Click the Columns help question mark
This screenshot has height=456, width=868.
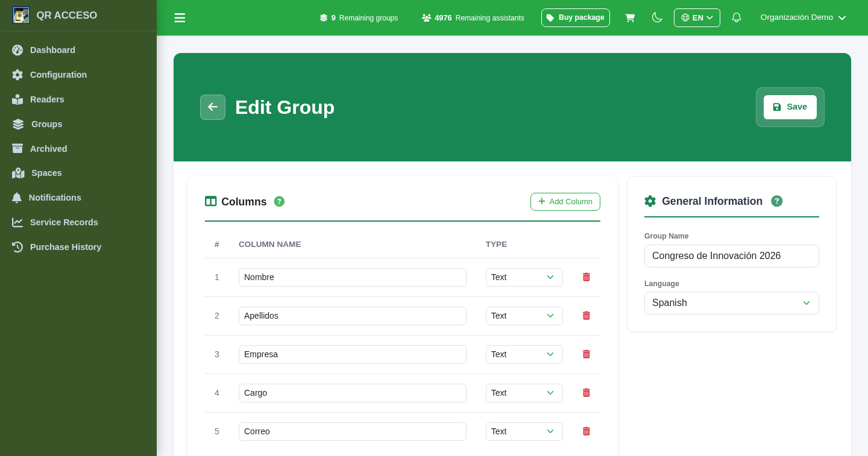pyautogui.click(x=279, y=201)
